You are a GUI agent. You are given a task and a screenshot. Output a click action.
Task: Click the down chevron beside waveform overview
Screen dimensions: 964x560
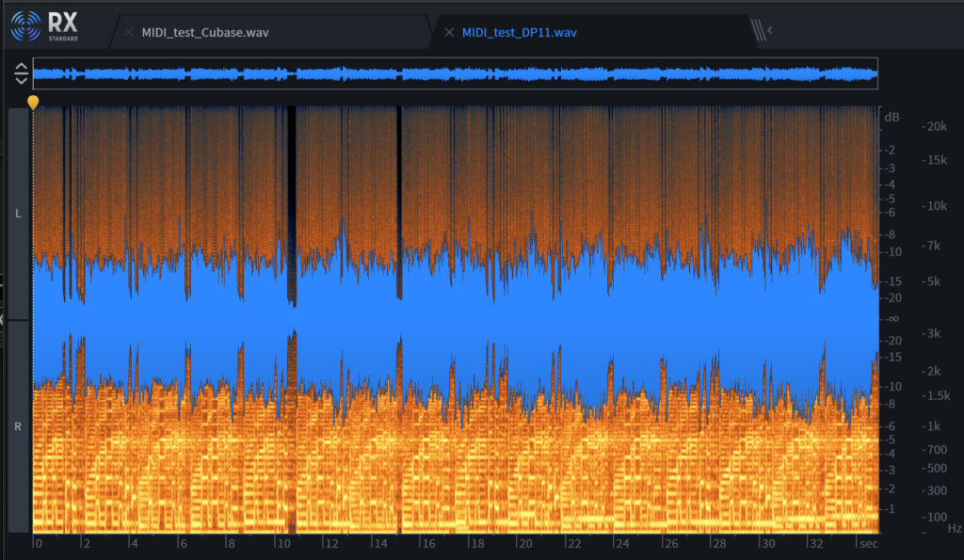click(x=21, y=79)
